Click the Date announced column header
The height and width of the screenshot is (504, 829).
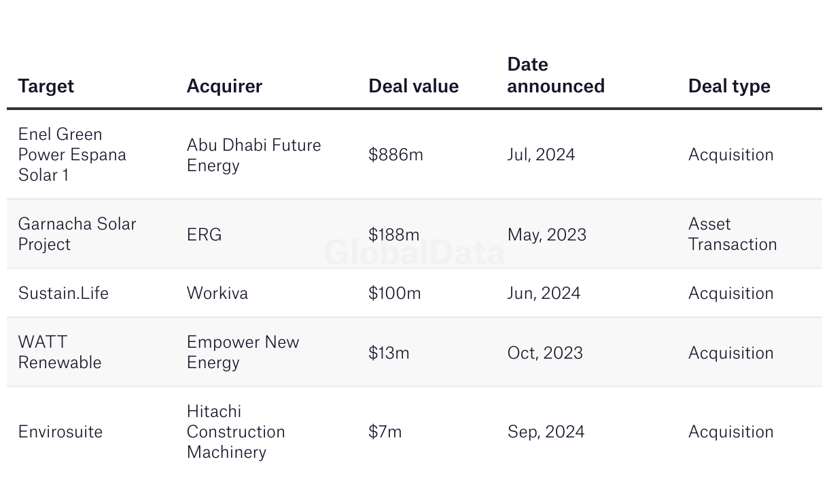pyautogui.click(x=556, y=75)
